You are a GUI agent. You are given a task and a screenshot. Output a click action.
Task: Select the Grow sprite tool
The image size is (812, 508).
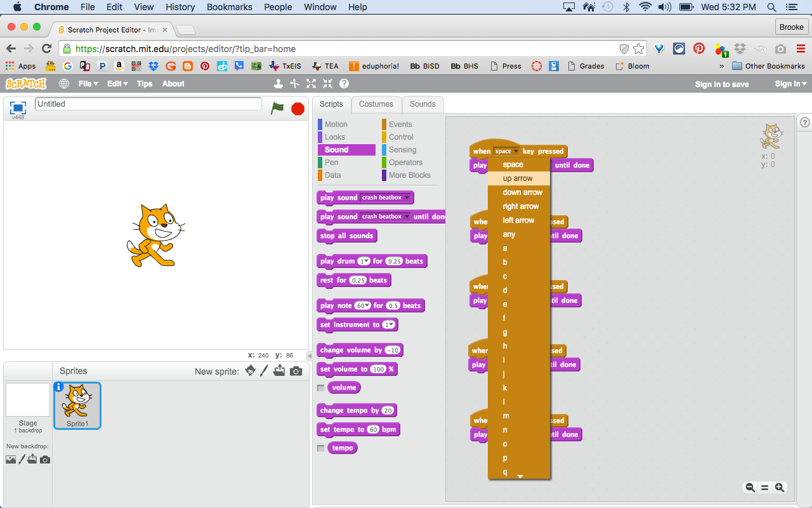(310, 83)
